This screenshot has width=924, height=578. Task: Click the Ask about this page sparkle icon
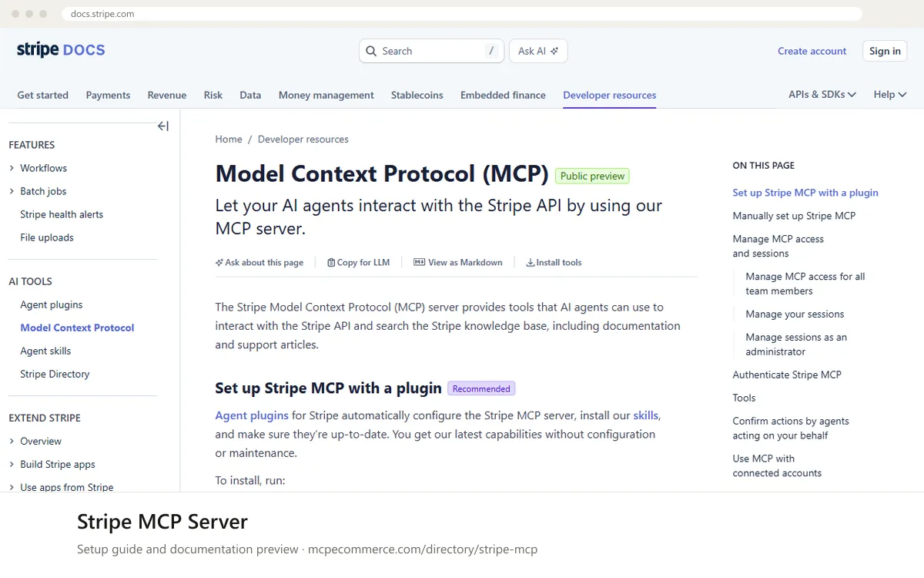[219, 263]
